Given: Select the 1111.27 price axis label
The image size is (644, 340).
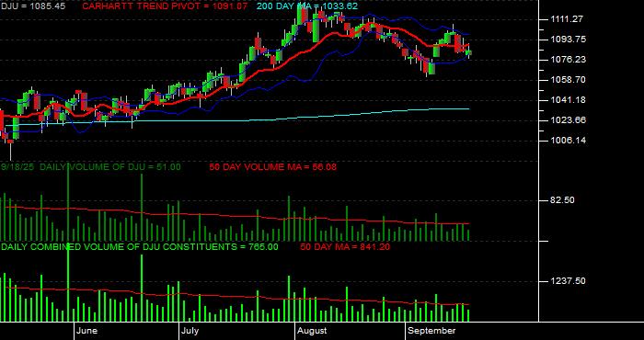Looking at the screenshot, I should 568,19.
